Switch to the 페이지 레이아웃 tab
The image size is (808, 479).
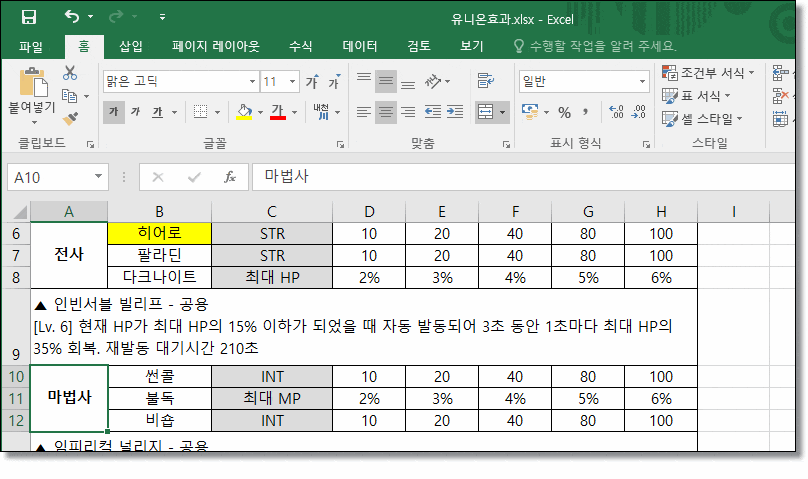click(x=216, y=46)
